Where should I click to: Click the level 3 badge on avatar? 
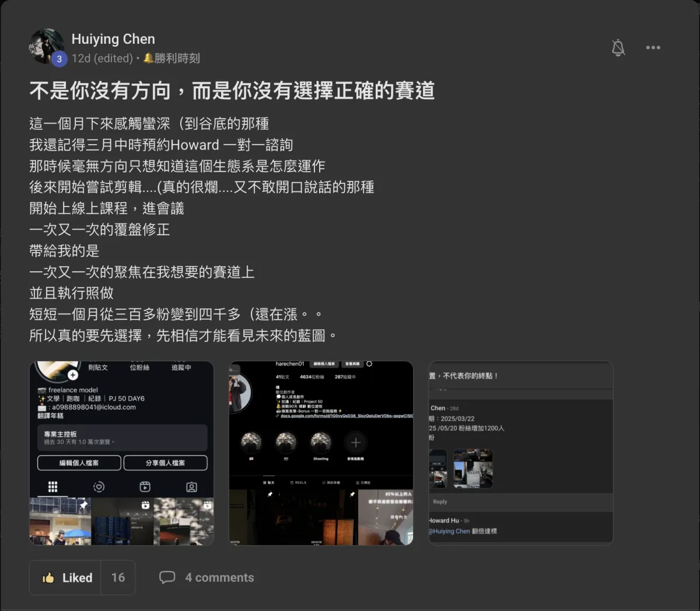click(59, 59)
